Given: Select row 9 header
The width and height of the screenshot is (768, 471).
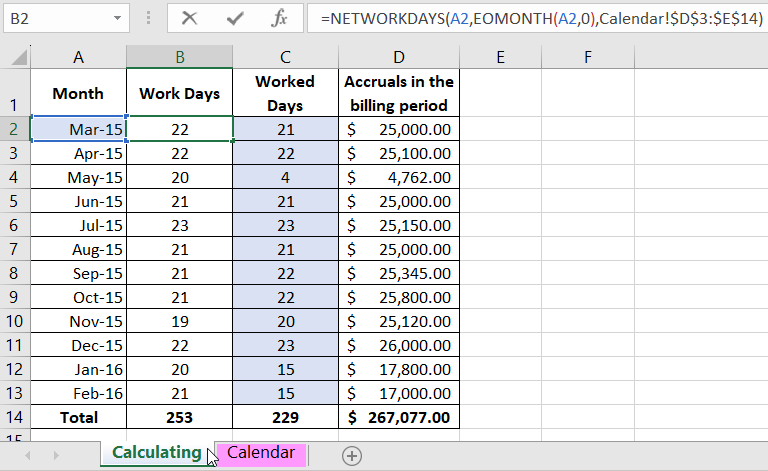Looking at the screenshot, I should [15, 297].
